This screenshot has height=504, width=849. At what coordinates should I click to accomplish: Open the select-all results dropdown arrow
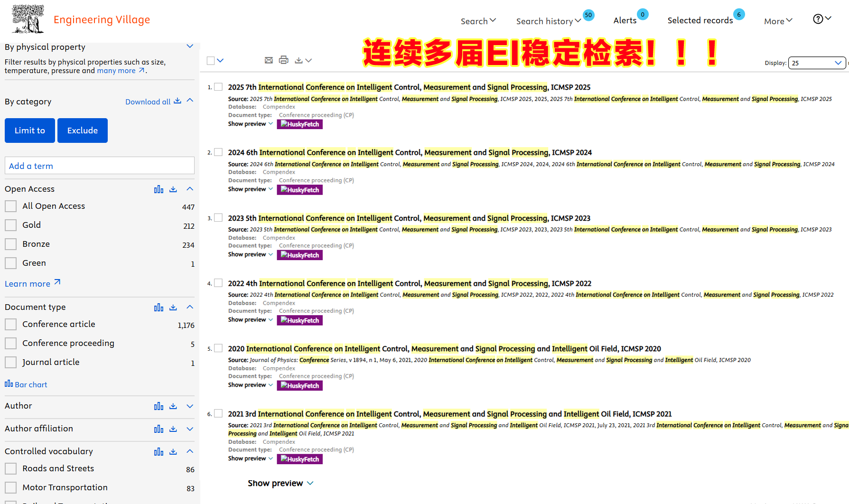click(x=220, y=60)
